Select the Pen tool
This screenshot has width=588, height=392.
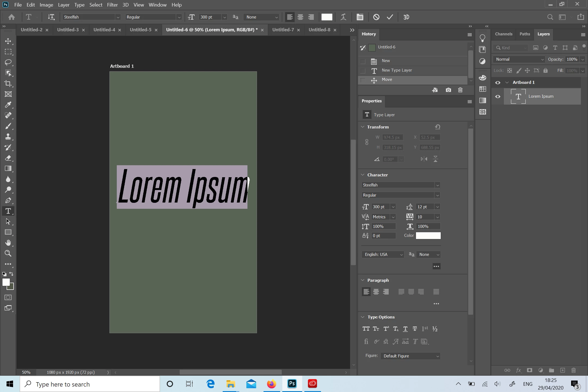pos(8,200)
